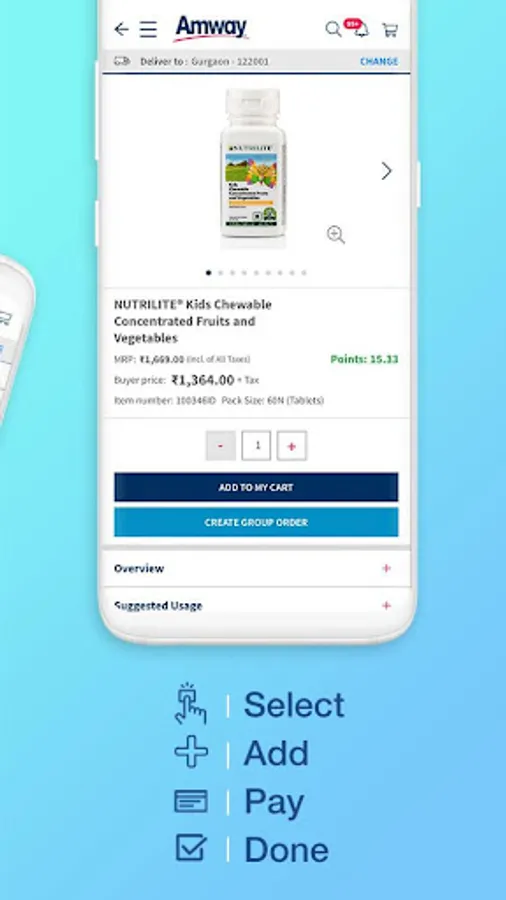The height and width of the screenshot is (900, 506).
Task: Tap the delivery truck icon
Action: tap(122, 61)
